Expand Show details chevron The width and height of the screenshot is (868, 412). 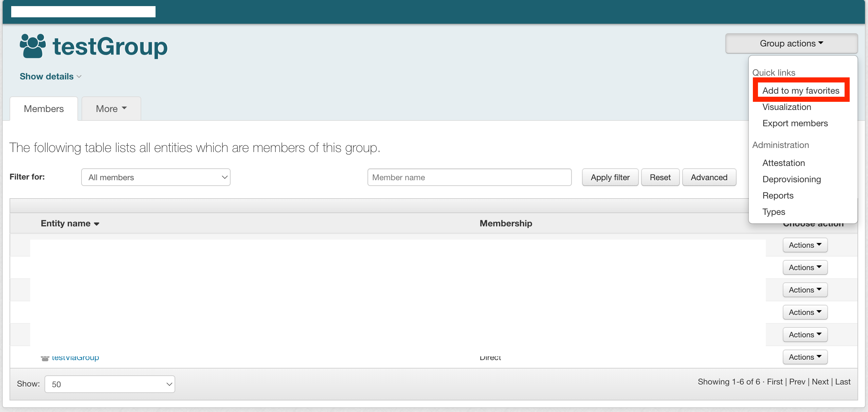pos(79,77)
